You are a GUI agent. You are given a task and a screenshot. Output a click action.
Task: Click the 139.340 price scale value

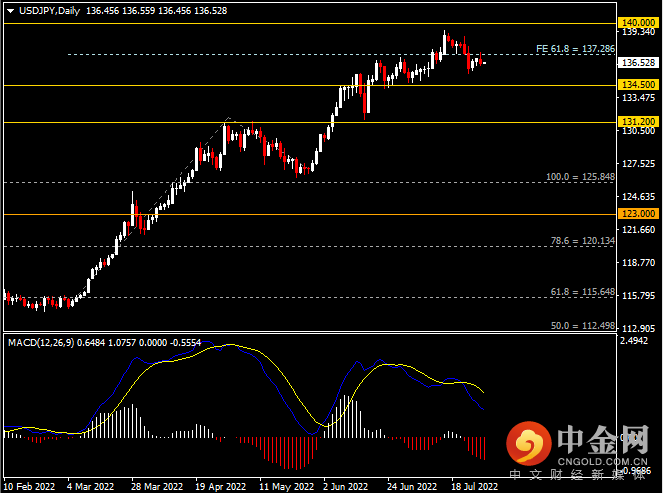[638, 32]
